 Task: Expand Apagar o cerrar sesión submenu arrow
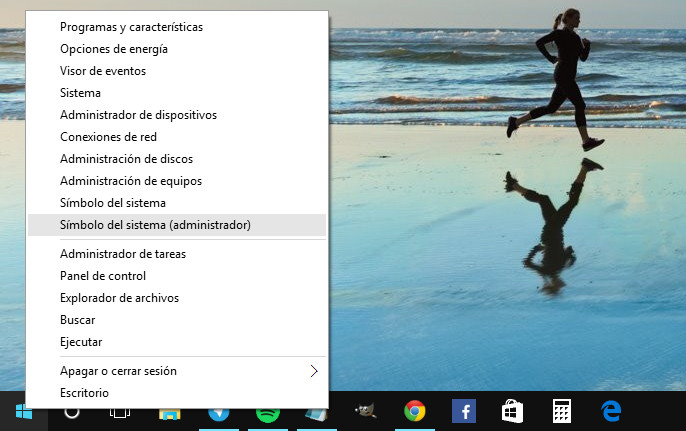click(x=314, y=371)
